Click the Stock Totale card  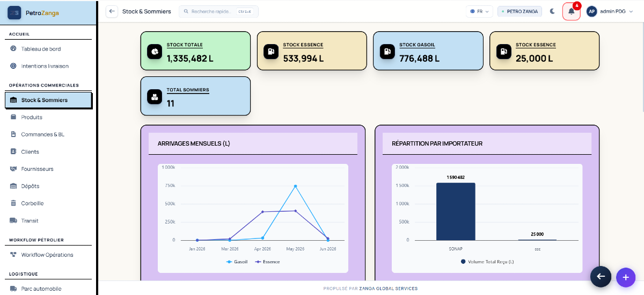coord(195,51)
